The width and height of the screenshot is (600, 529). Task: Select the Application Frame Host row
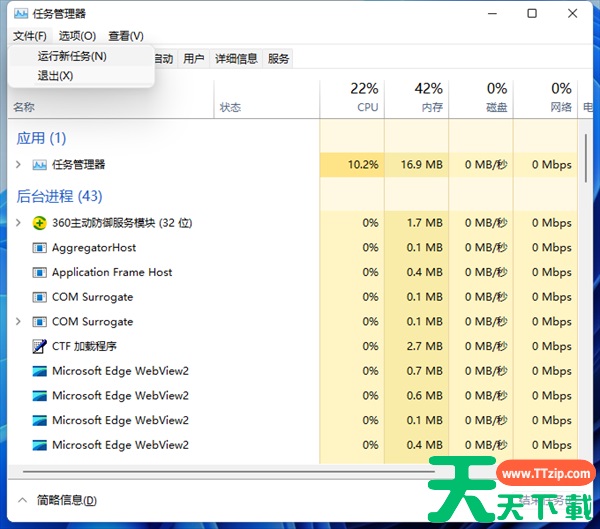[292, 273]
